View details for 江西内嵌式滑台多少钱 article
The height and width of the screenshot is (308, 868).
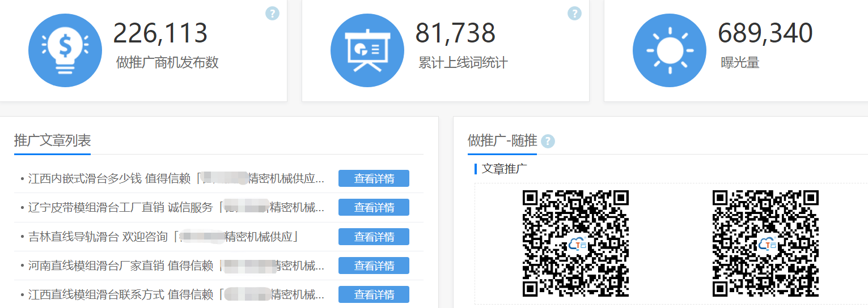coord(374,178)
